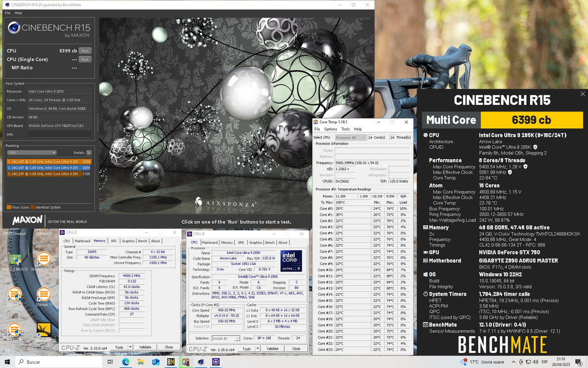Open the 3DMark05 desktop shortcut
Viewport: 588px width, 368px height.
tap(15, 332)
